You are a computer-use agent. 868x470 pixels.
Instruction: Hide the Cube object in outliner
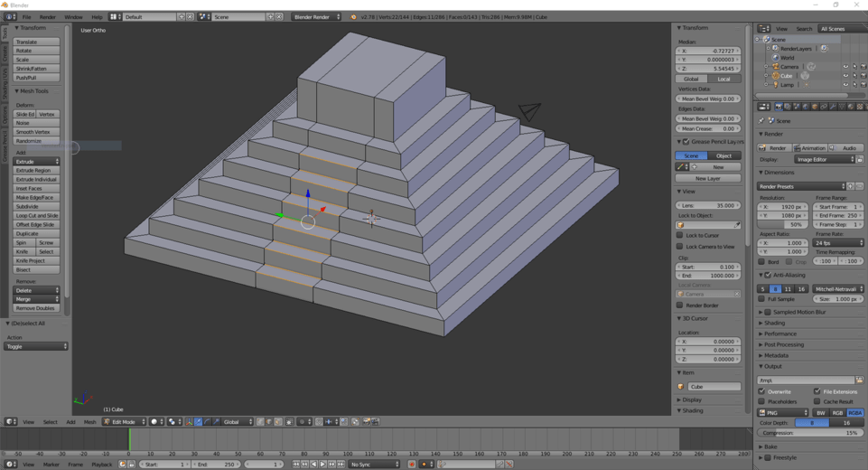(x=845, y=75)
